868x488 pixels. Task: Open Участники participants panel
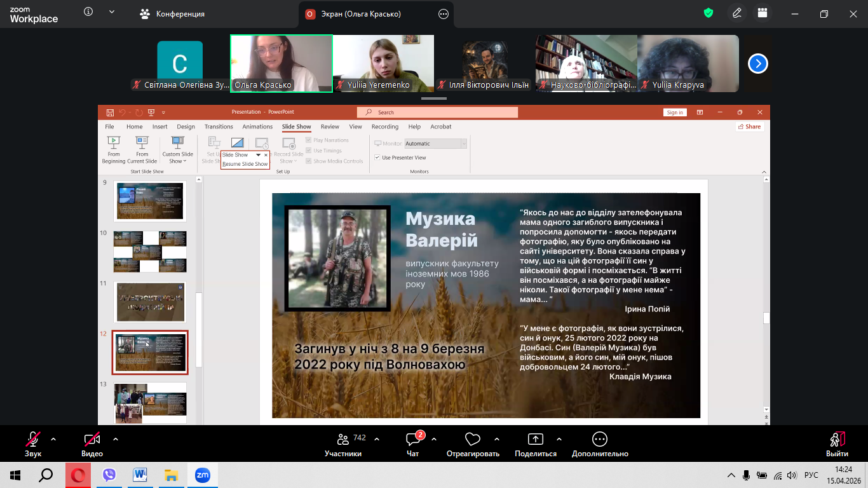[x=343, y=440]
